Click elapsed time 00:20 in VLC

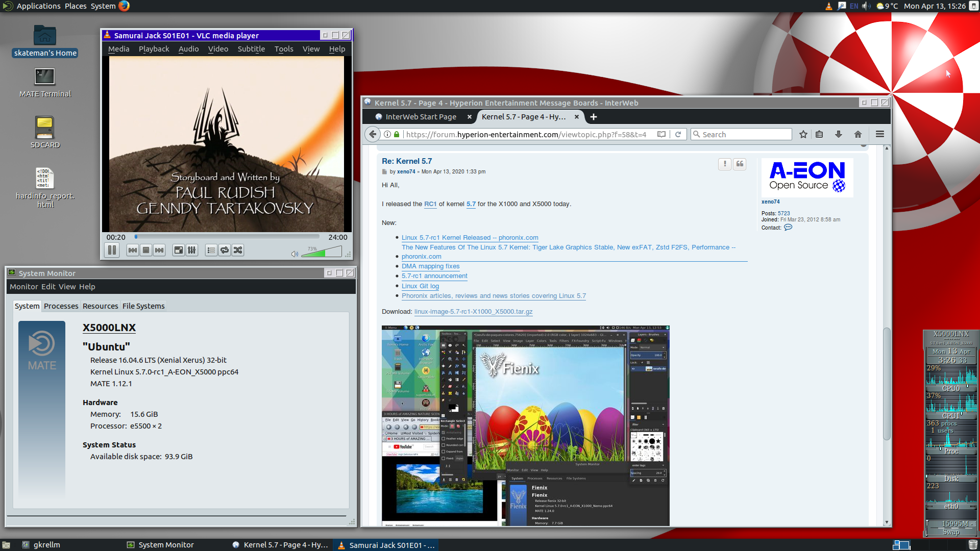click(x=116, y=237)
